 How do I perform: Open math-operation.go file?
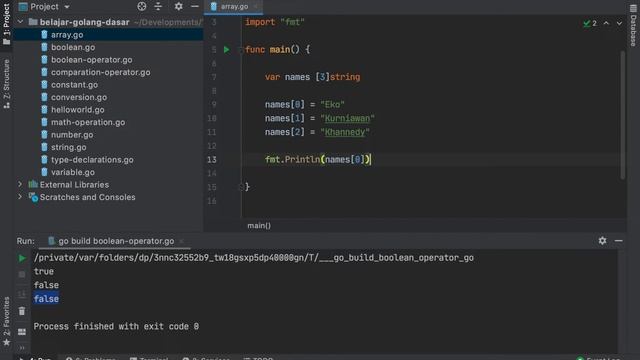[x=88, y=122]
